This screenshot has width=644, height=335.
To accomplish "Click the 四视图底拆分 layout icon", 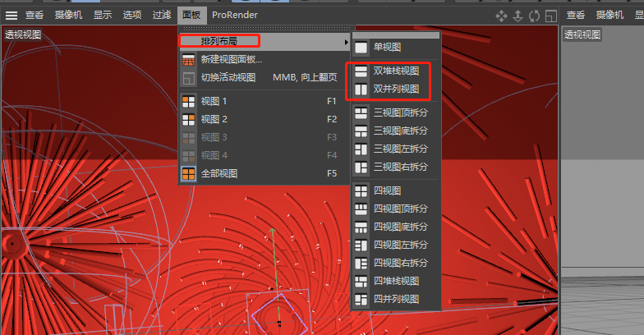I will coord(361,227).
